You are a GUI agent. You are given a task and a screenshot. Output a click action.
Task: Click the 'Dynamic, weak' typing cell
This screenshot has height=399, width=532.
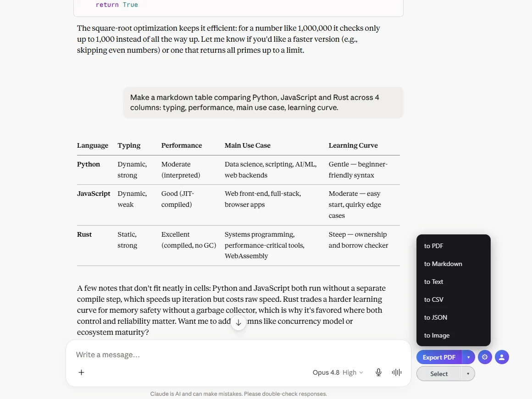pyautogui.click(x=133, y=199)
